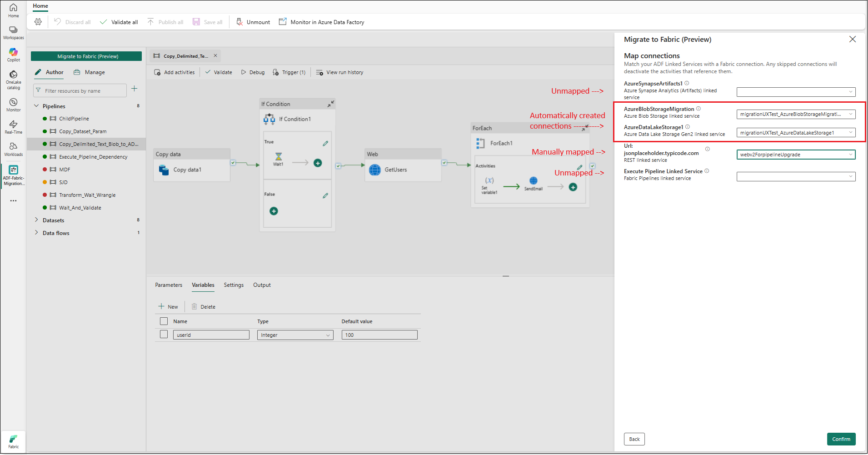Edit the True branch with pencil icon
Screen dimensions: 868x455
point(325,143)
